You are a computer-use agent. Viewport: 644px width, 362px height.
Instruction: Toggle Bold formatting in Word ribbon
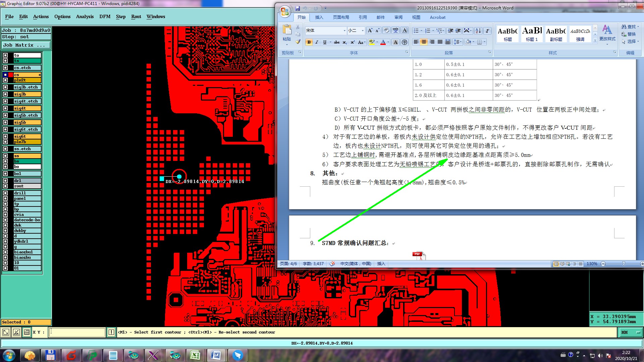click(309, 42)
